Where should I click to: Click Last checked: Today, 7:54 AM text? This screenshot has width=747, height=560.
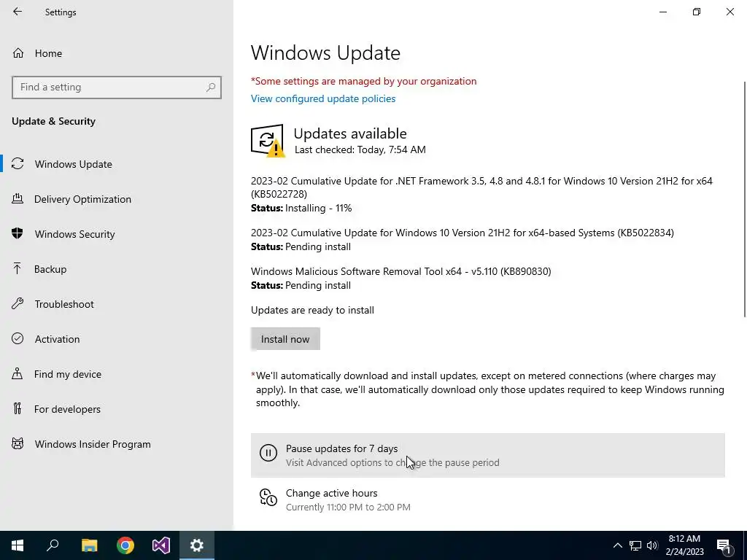(x=360, y=149)
